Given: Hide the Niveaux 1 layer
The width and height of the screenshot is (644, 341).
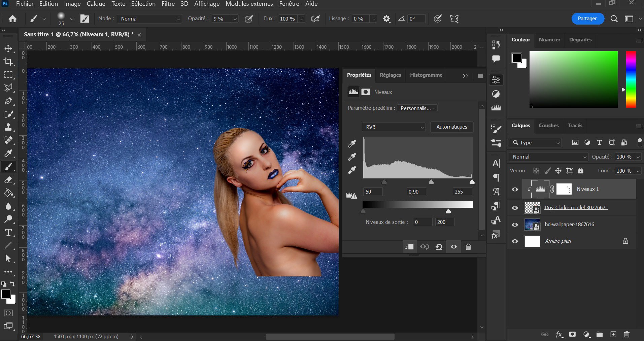Looking at the screenshot, I should click(x=515, y=190).
